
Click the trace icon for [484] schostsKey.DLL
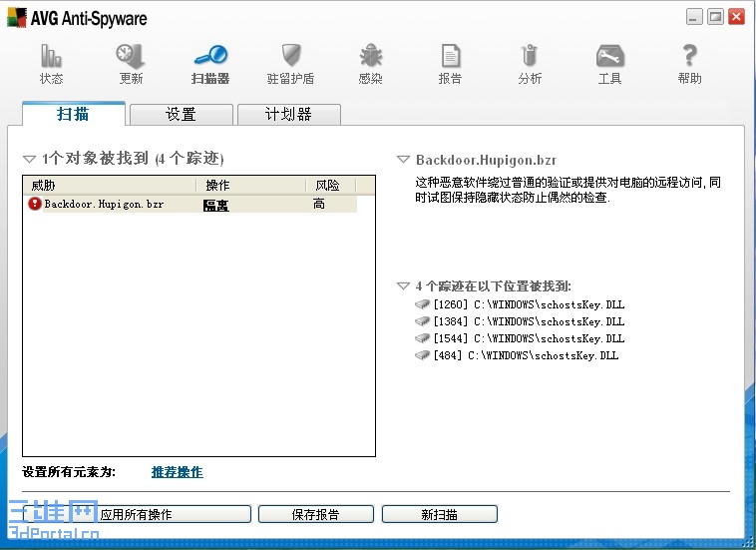[422, 355]
